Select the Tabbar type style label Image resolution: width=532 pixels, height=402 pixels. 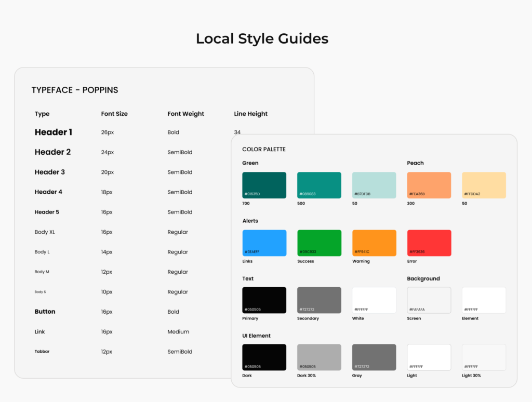pyautogui.click(x=42, y=352)
